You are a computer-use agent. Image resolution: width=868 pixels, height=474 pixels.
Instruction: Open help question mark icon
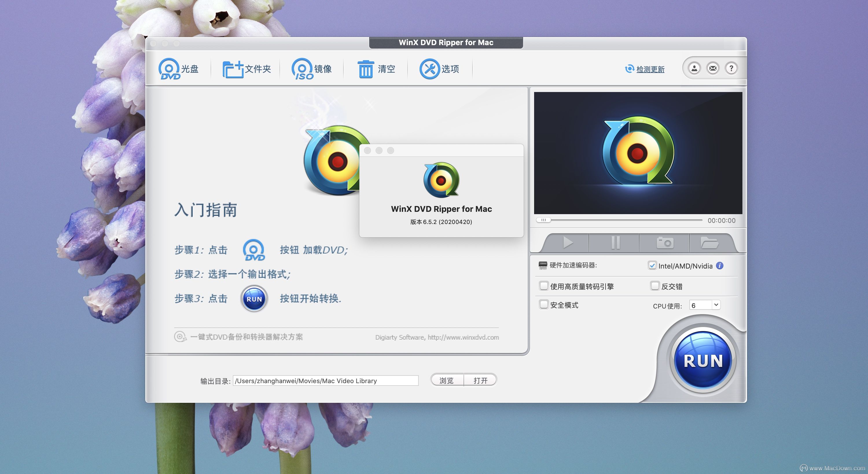731,68
